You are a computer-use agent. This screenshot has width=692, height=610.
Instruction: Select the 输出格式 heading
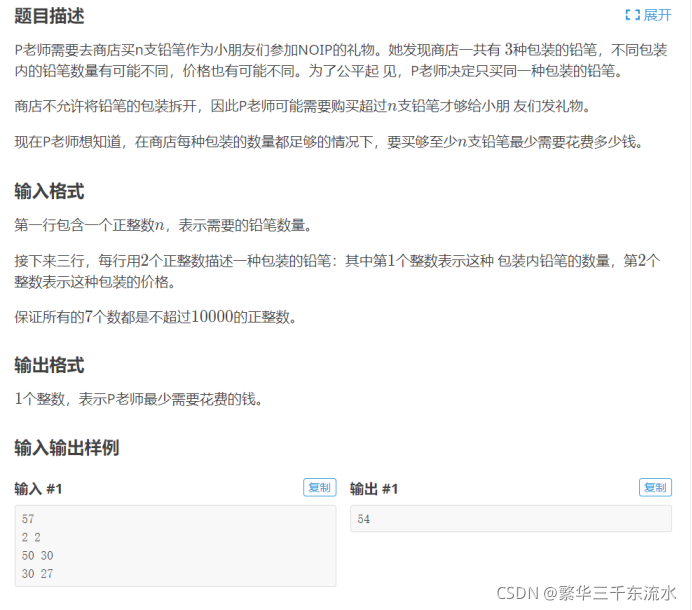(x=49, y=365)
